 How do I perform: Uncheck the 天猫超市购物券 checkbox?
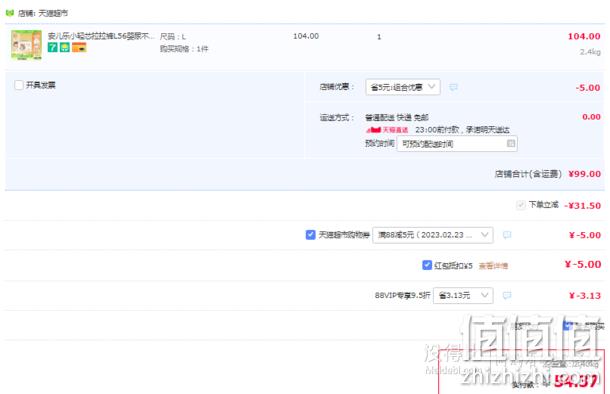[x=310, y=235]
